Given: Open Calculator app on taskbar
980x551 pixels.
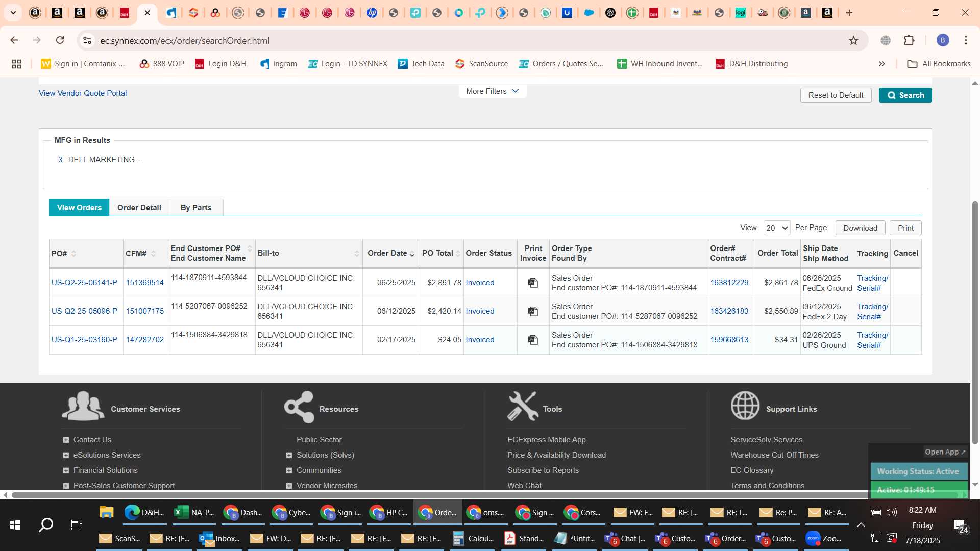Looking at the screenshot, I should [473, 539].
